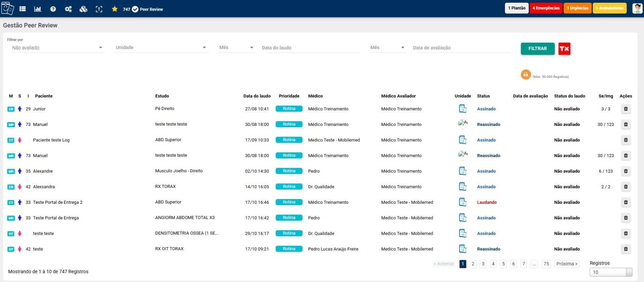Click the text capture bracket icon
The width and height of the screenshot is (644, 282).
tap(99, 9)
